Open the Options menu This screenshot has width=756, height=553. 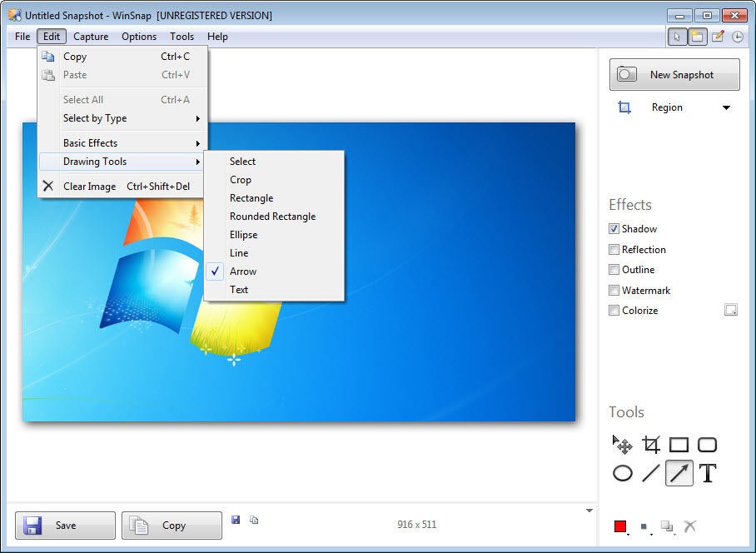click(139, 37)
